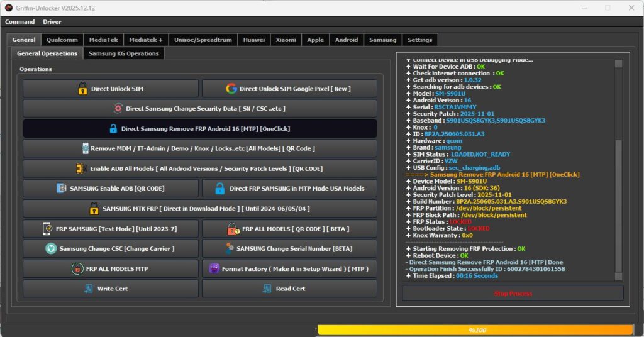The height and width of the screenshot is (337, 644).
Task: Click the FRP Status LOCKED value
Action: coord(460,222)
